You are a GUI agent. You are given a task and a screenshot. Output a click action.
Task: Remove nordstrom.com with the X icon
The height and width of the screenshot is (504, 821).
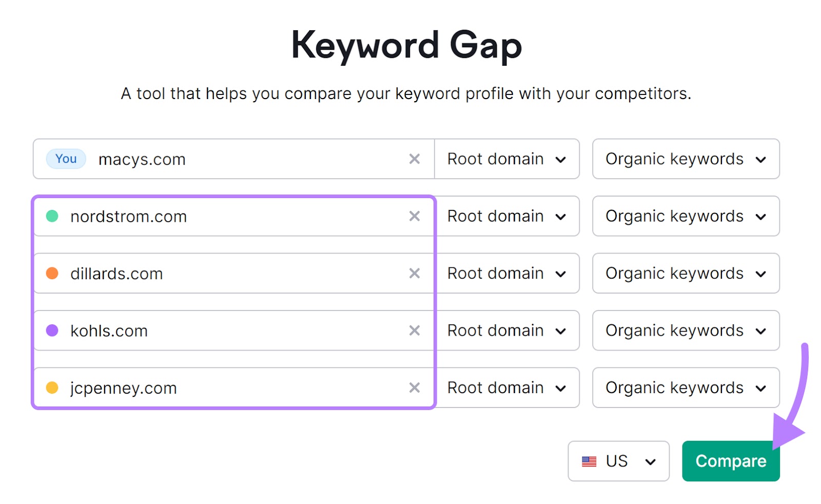[x=414, y=216]
